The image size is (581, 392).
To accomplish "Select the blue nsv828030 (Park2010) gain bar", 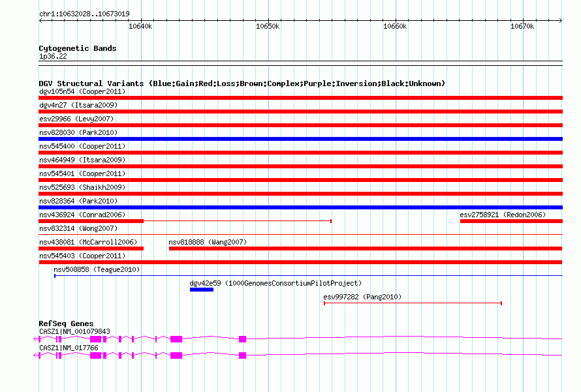I will coord(300,139).
